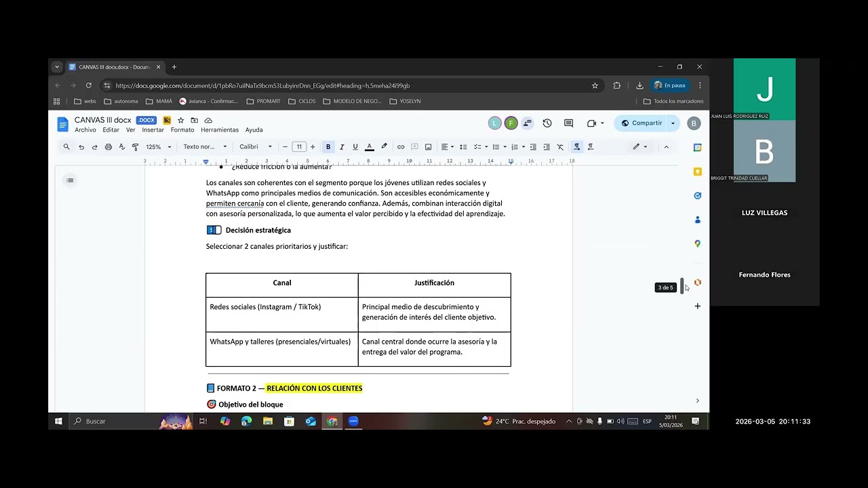Add a comment from the toolbar
The height and width of the screenshot is (488, 868).
tap(414, 147)
